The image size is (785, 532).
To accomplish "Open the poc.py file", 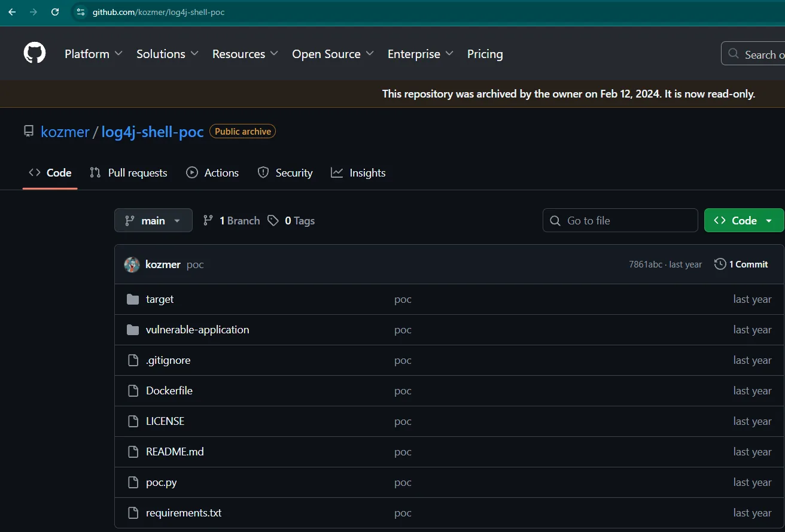I will tap(162, 482).
